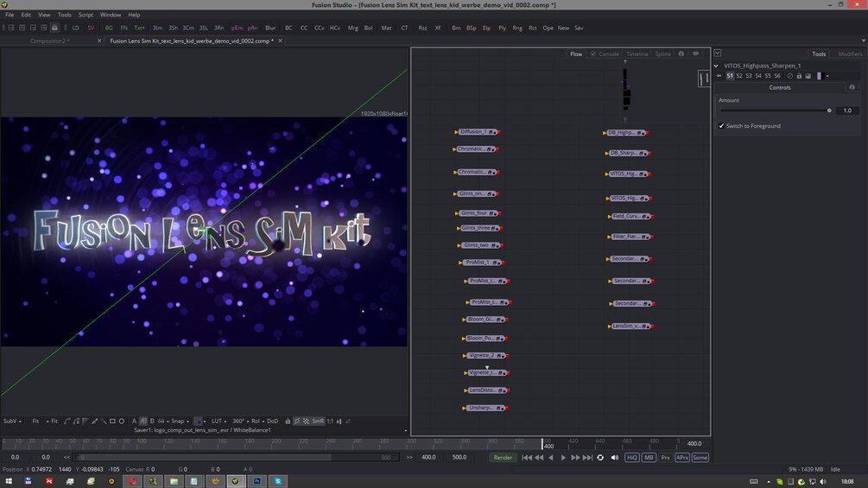Toggle Switch to Foreground checkbox
This screenshot has width=868, height=488.
tap(721, 125)
